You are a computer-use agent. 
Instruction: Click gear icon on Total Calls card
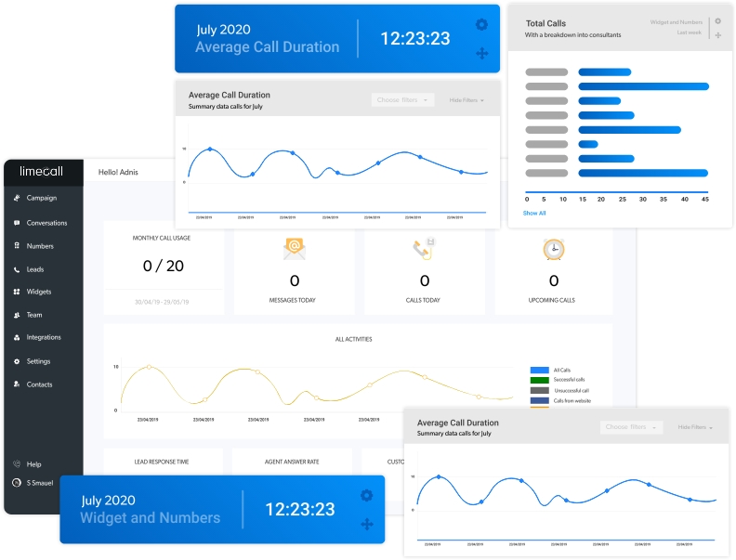click(x=718, y=21)
